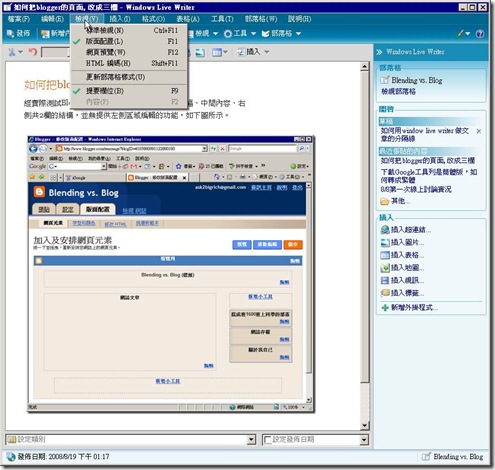Click Blending vs. Blog in the status bar
The height and width of the screenshot is (470, 495).
tap(458, 457)
